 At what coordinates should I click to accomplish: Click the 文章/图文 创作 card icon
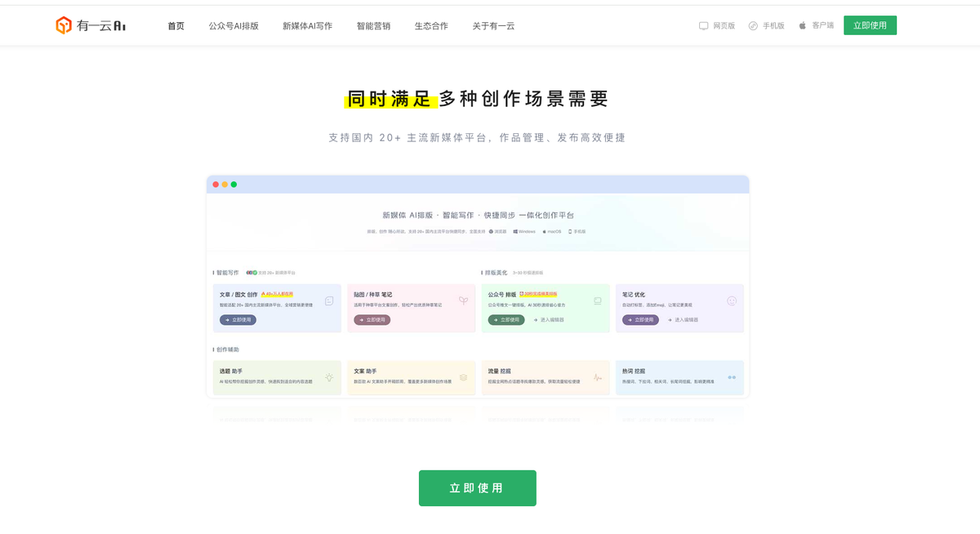[x=329, y=300]
